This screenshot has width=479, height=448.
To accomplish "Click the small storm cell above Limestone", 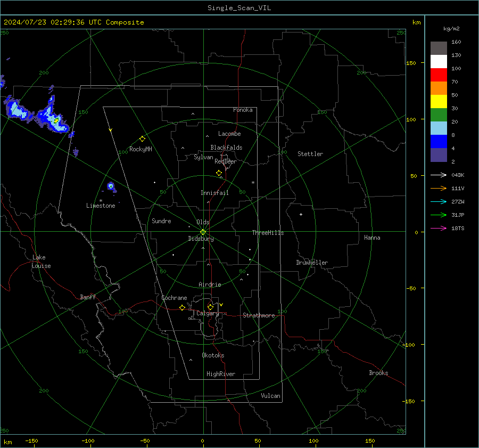I will pos(111,186).
